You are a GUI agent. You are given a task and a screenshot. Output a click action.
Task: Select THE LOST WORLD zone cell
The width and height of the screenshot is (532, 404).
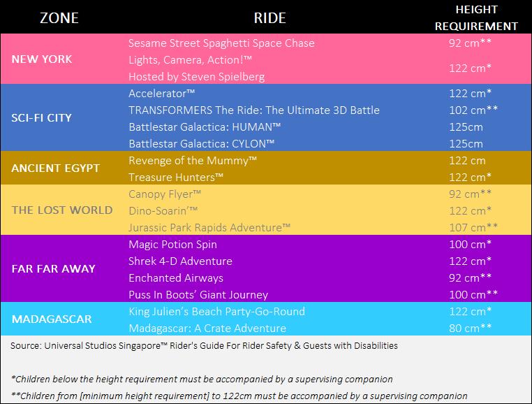[62, 210]
